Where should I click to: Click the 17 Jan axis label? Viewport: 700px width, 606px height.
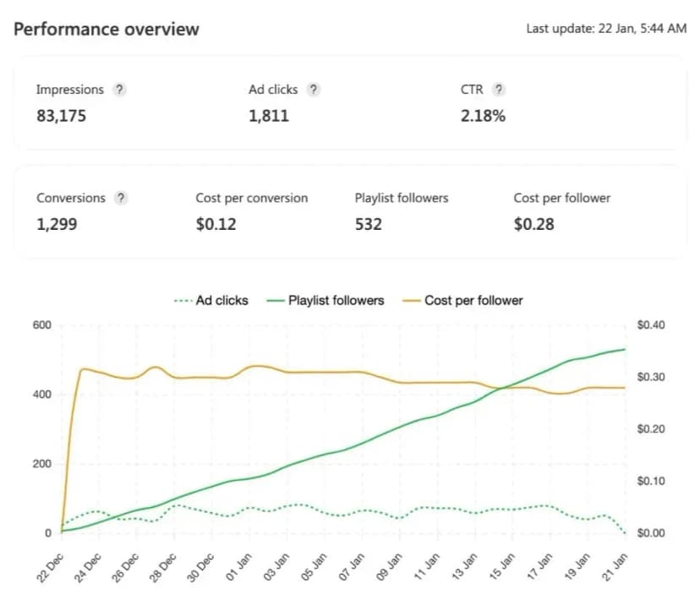pos(539,567)
